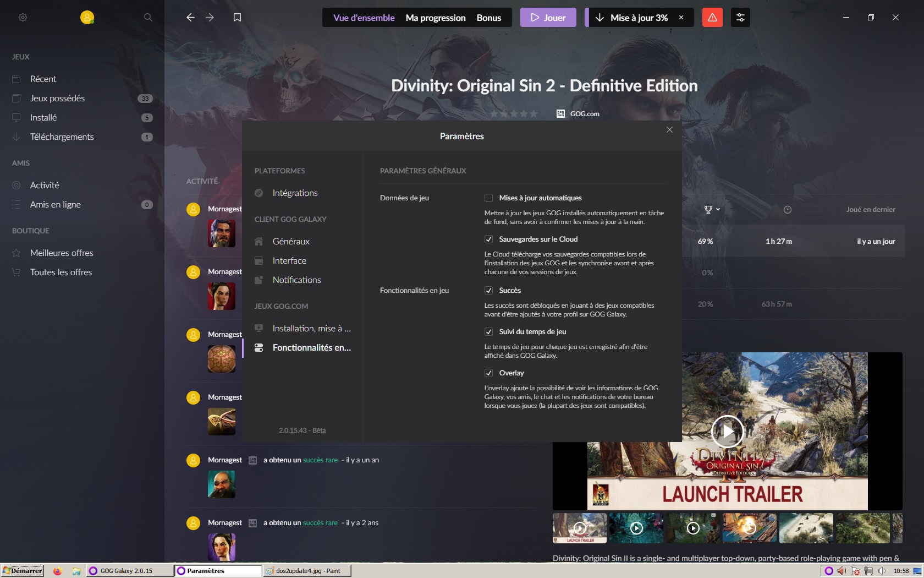This screenshot has width=924, height=578.
Task: Select Installation, mise à ... section
Action: click(311, 328)
